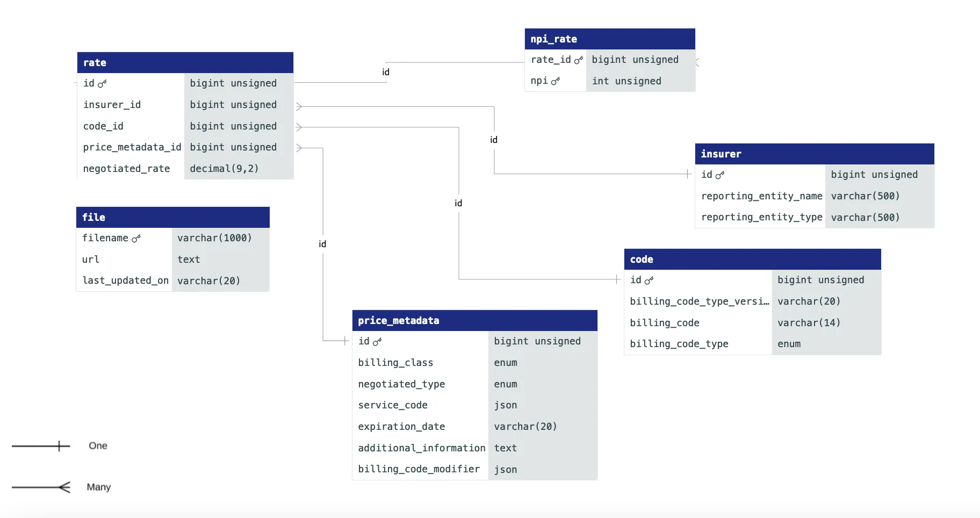Select the code table header
Image resolution: width=980 pixels, height=518 pixels.
752,260
